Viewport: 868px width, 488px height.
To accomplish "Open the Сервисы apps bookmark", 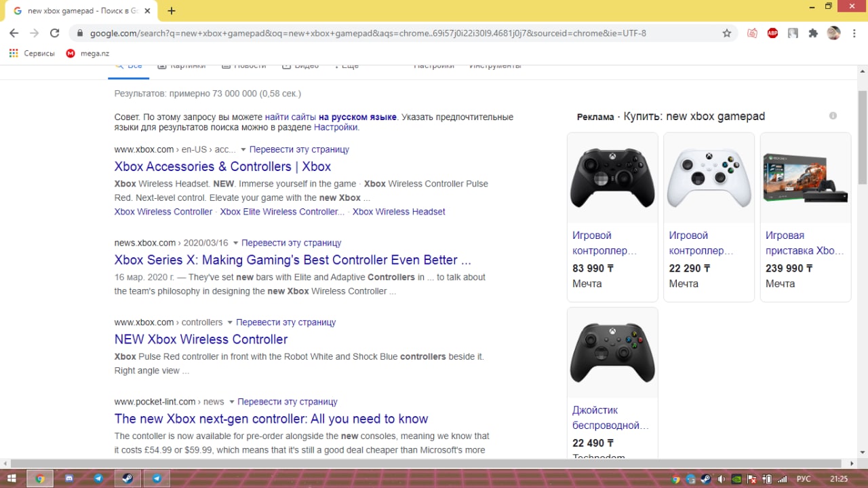I will 32,53.
